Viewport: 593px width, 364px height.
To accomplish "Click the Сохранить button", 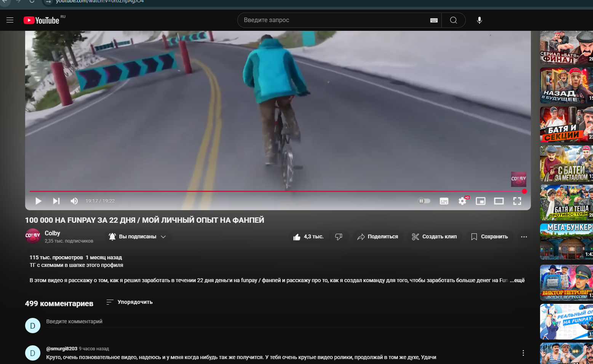I will [489, 237].
